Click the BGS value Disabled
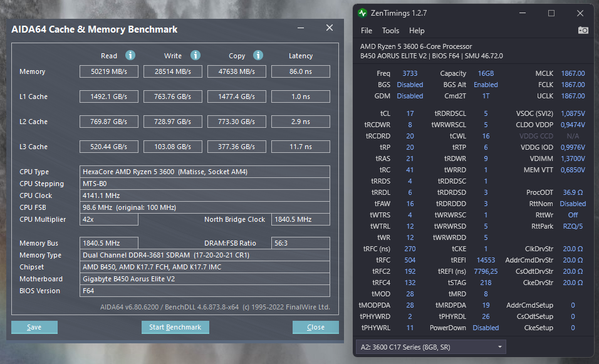 (410, 85)
